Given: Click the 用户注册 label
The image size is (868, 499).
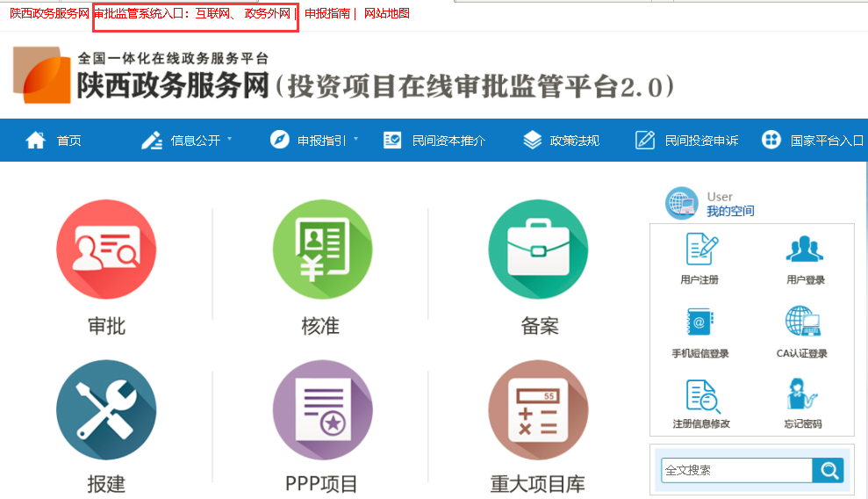Looking at the screenshot, I should (x=699, y=279).
